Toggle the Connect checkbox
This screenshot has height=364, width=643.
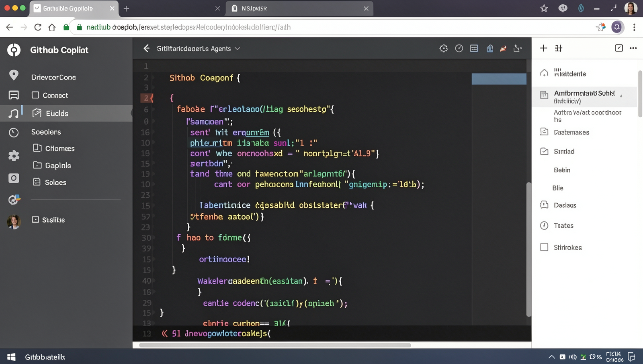click(35, 95)
